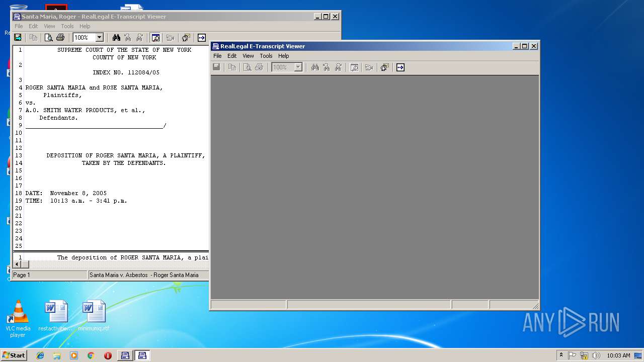
Task: Maximize the front E-Transcript Viewer window
Action: tap(525, 46)
